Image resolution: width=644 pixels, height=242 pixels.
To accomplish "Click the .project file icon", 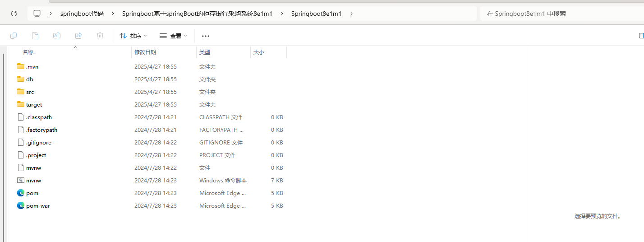I will click(x=20, y=155).
